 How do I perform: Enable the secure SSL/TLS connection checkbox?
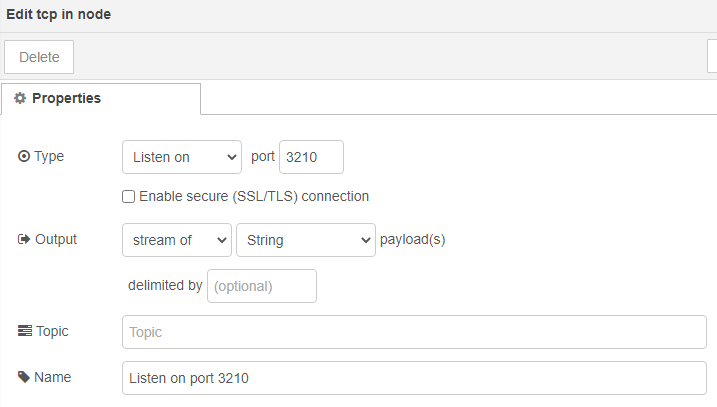pyautogui.click(x=129, y=197)
